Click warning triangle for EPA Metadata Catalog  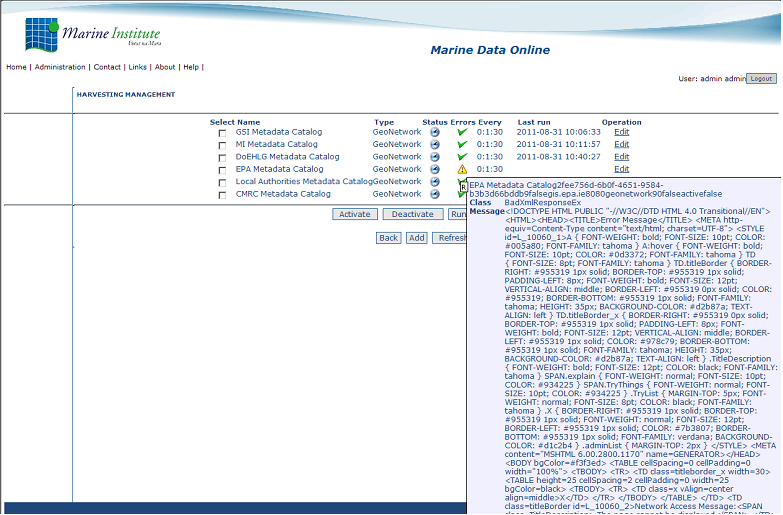[x=462, y=169]
